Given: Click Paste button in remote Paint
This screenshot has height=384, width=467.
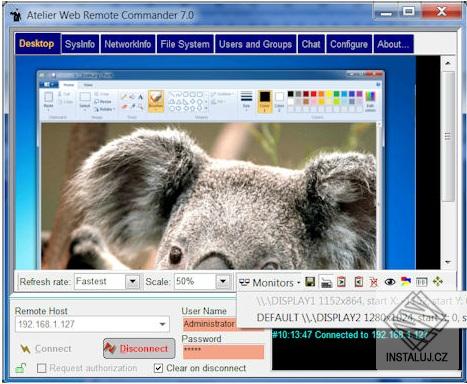Looking at the screenshot, I should pos(49,100).
